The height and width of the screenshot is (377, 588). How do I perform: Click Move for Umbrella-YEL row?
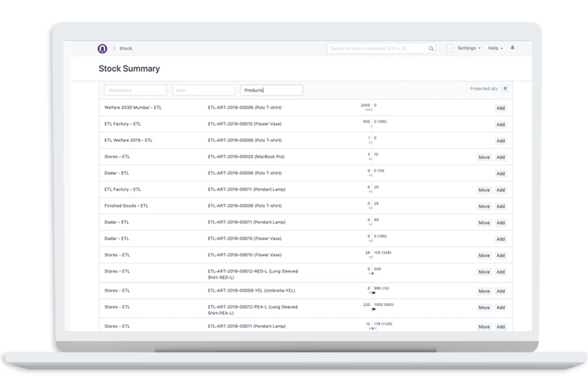[484, 291]
